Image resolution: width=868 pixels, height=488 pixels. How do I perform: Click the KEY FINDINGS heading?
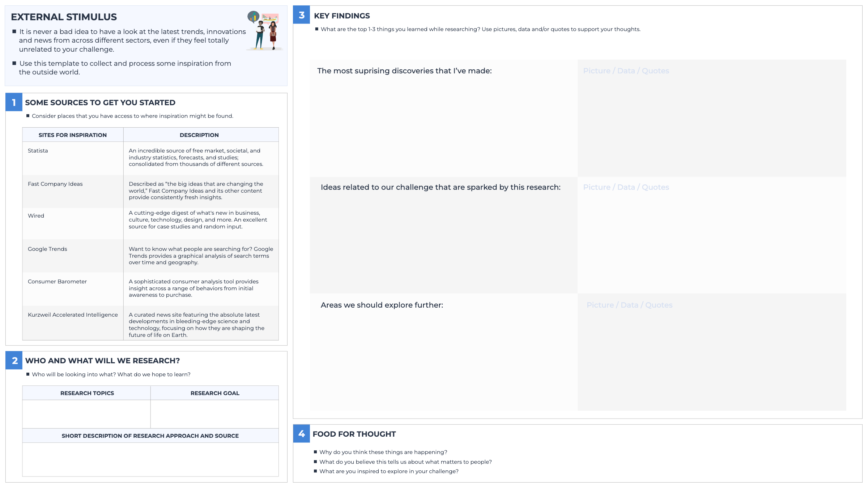342,16
